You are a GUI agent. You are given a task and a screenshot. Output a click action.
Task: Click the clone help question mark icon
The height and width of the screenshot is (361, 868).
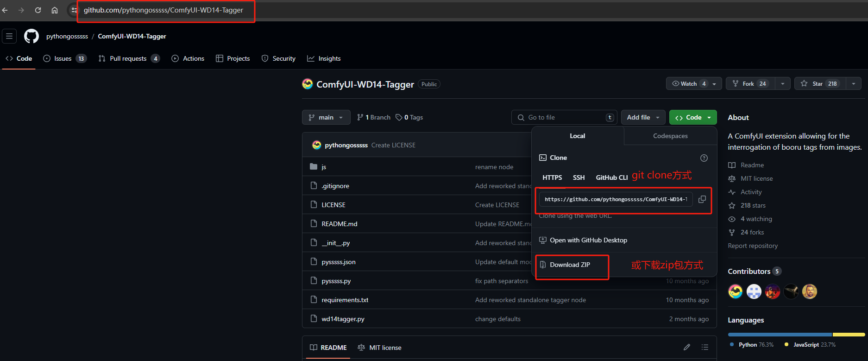point(704,158)
